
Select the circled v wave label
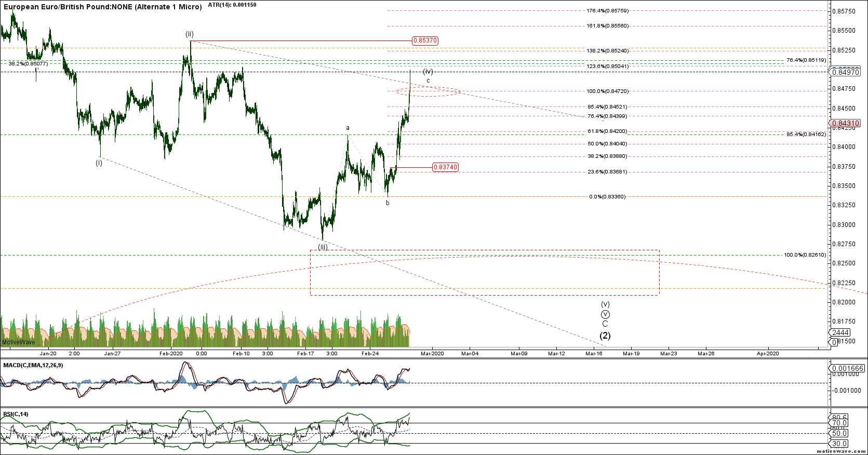[x=605, y=314]
